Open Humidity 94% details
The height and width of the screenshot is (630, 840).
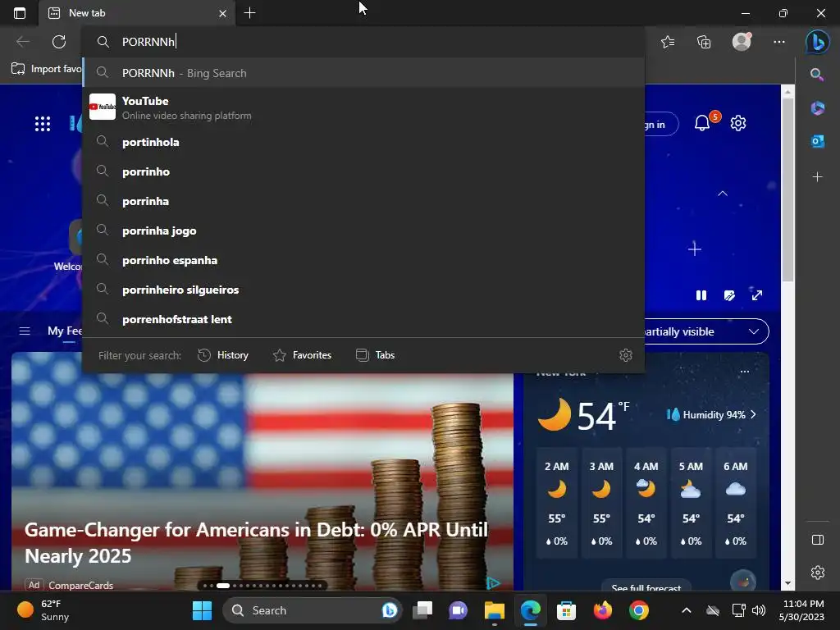tap(711, 414)
